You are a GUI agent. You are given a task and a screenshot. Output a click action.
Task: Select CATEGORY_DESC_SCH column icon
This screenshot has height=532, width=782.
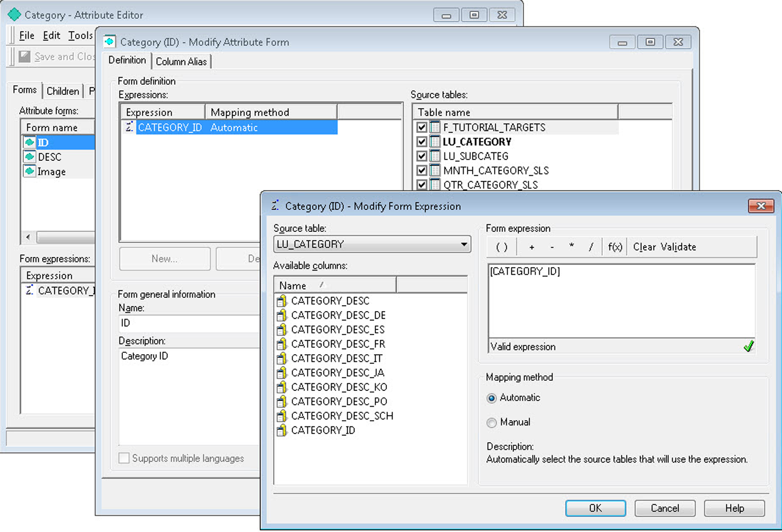[281, 416]
